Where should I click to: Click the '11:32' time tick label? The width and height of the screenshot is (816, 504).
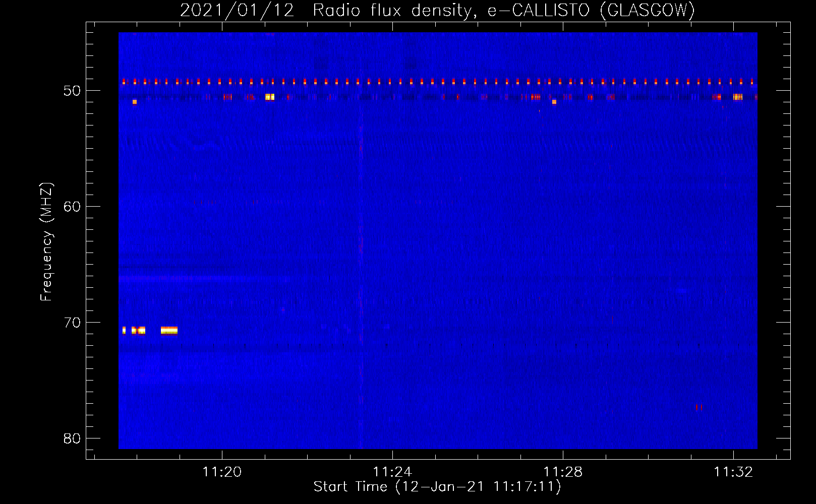pyautogui.click(x=733, y=472)
